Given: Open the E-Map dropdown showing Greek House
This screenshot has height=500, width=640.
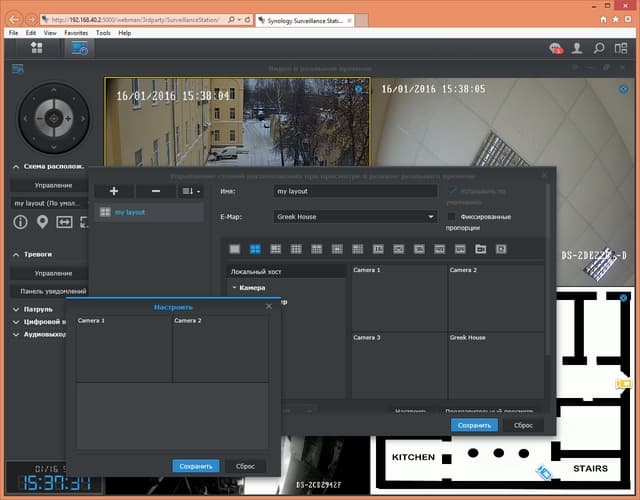Looking at the screenshot, I should [355, 215].
